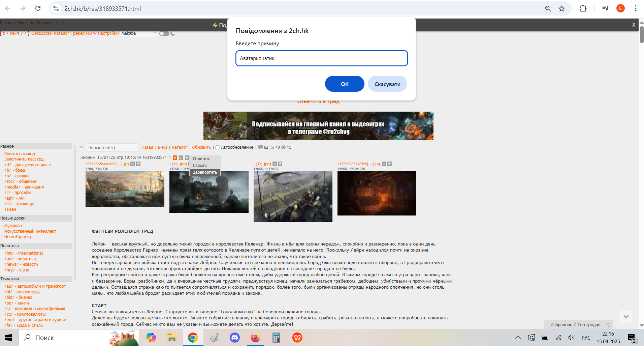Open /po/ - политика board link
Viewport: 644px width, 346px height.
20,259
